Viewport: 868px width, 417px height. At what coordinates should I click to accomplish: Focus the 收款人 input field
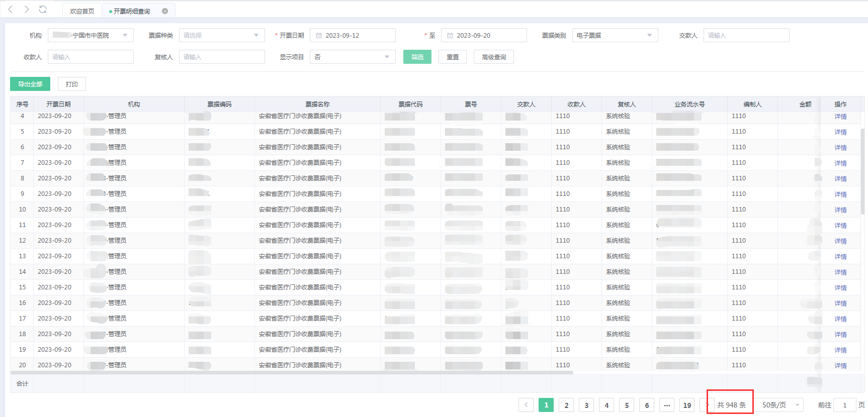[91, 57]
